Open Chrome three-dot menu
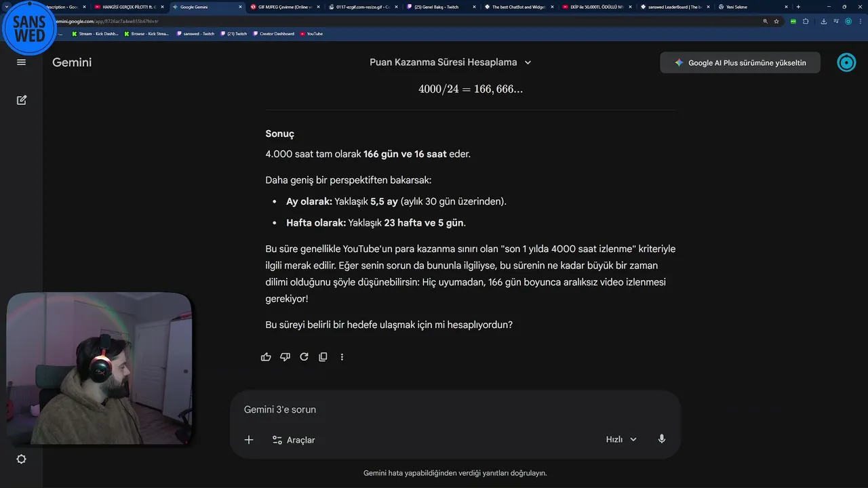 tap(861, 21)
